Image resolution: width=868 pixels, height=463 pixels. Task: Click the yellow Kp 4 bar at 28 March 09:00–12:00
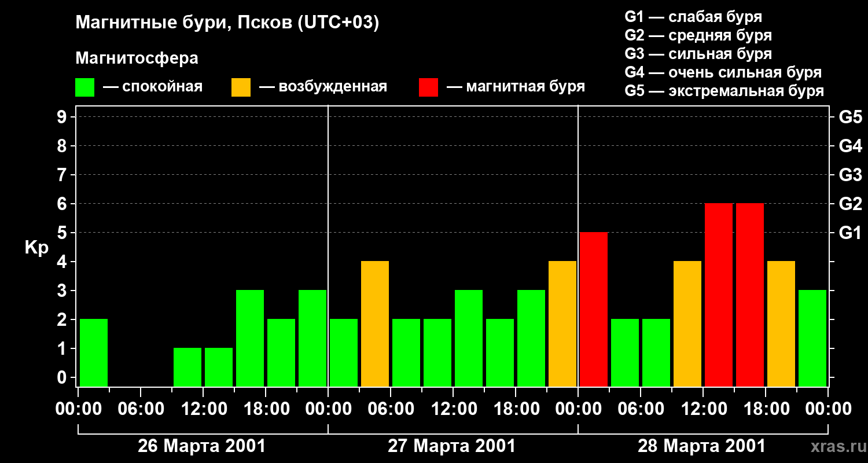pos(687,324)
